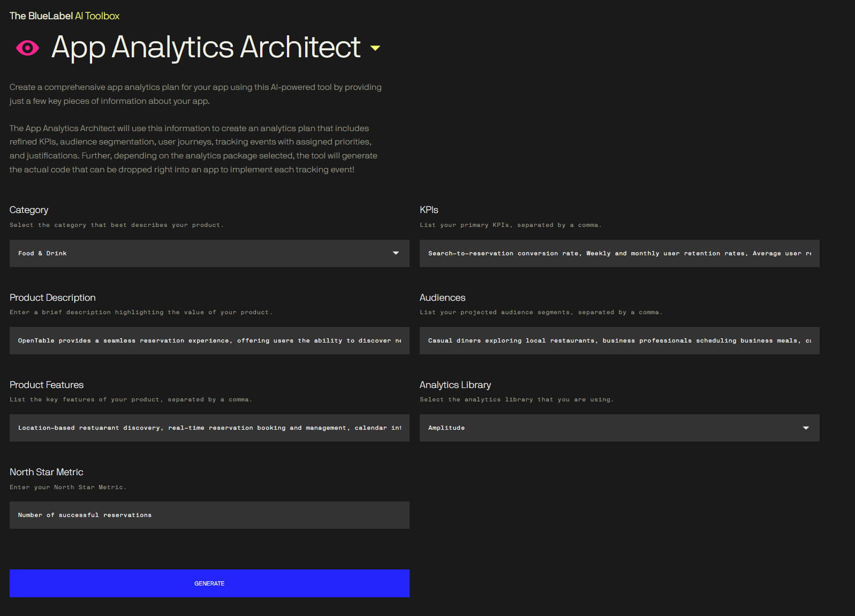Click the 'Product Features' field label

click(x=47, y=385)
